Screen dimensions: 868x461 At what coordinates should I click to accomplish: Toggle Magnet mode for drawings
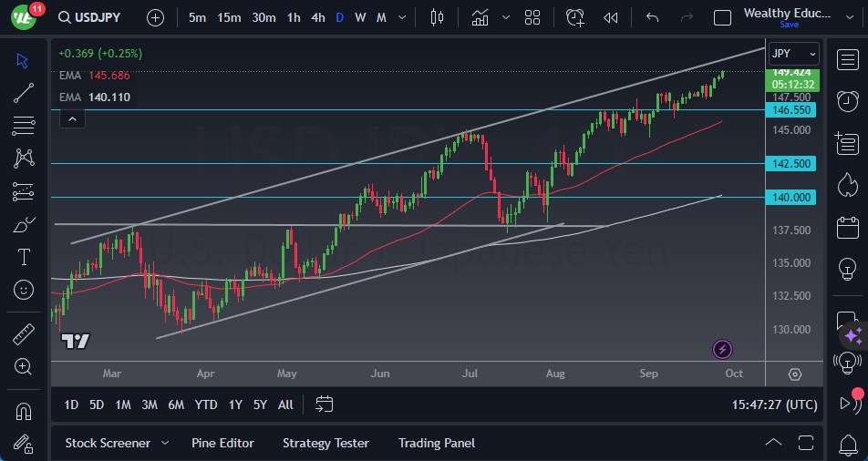tap(25, 411)
